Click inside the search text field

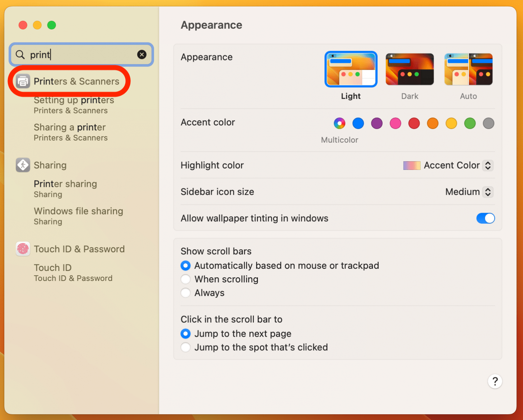coord(86,55)
